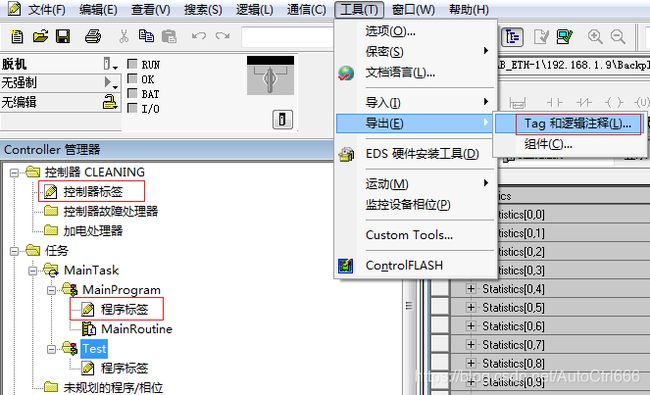Click the Redo arrow icon
The height and width of the screenshot is (395, 650).
click(x=223, y=36)
